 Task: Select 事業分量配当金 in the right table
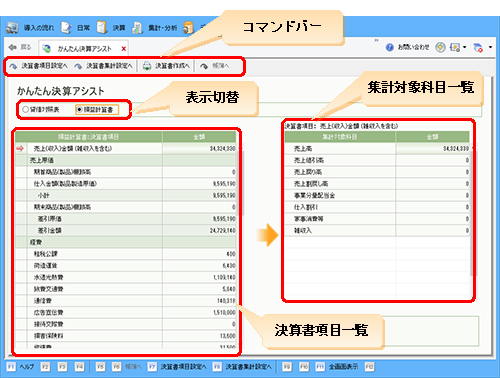click(x=377, y=195)
